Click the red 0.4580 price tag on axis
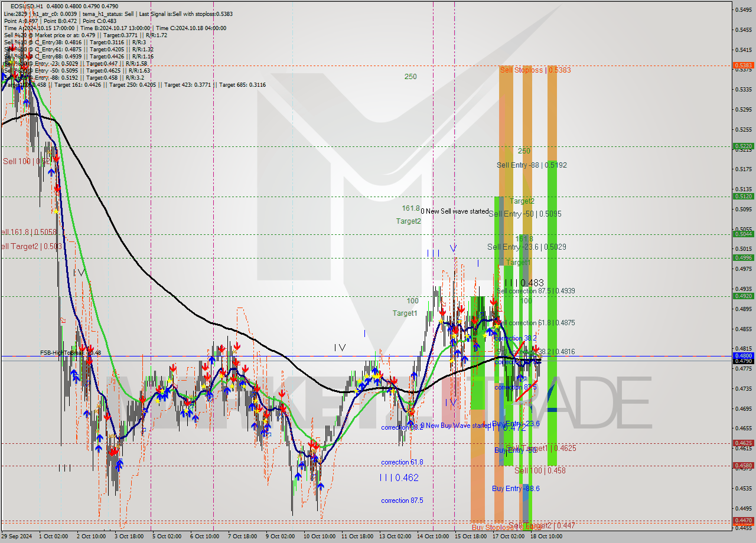The height and width of the screenshot is (543, 756). 742,465
